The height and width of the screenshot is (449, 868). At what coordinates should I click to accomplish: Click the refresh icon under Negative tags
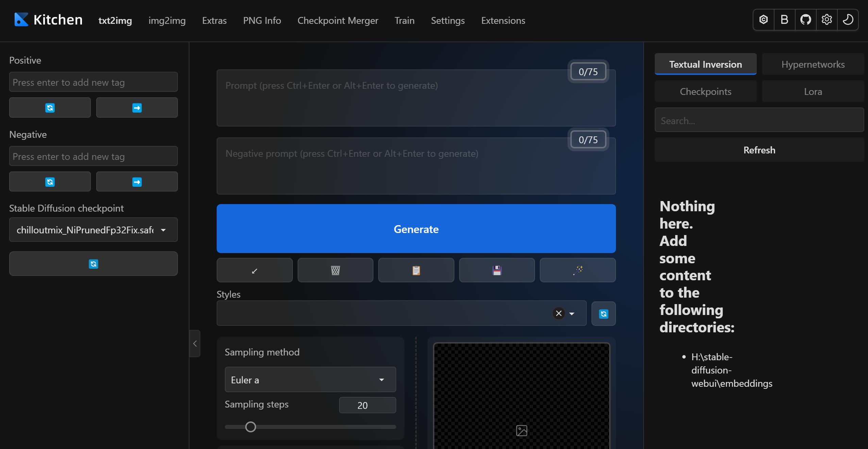tap(50, 182)
